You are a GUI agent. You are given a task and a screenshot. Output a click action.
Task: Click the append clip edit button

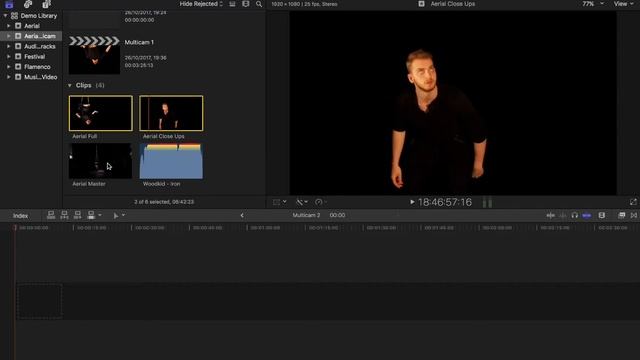click(78, 215)
